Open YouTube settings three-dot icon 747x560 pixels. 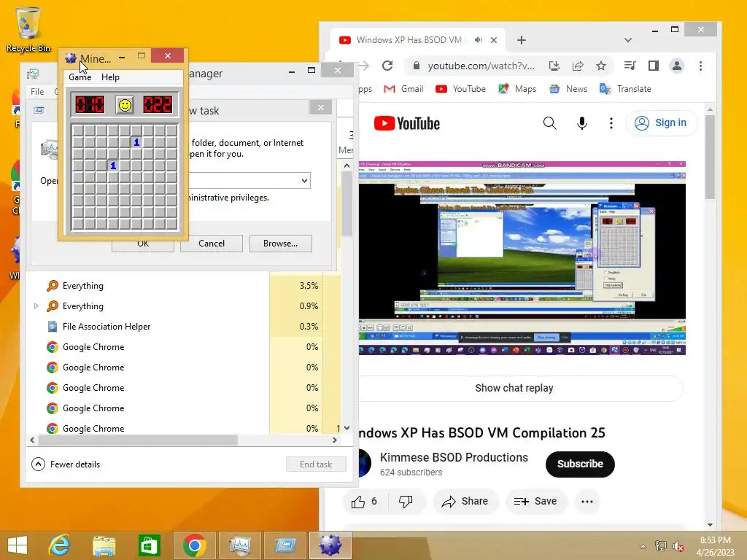611,123
